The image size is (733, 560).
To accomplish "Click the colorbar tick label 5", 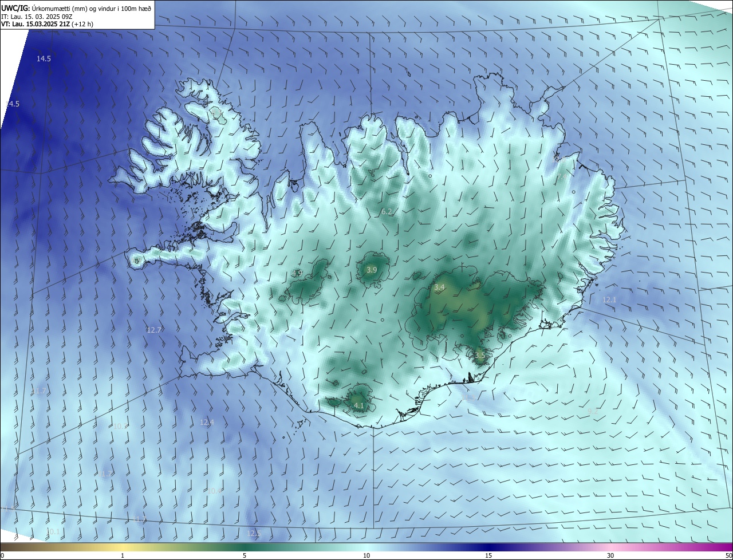I will point(245,555).
